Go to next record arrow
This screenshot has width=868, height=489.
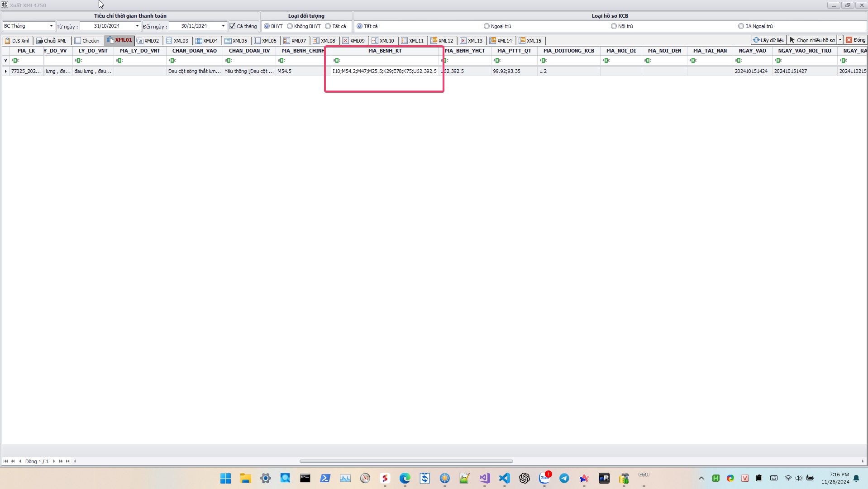54,461
